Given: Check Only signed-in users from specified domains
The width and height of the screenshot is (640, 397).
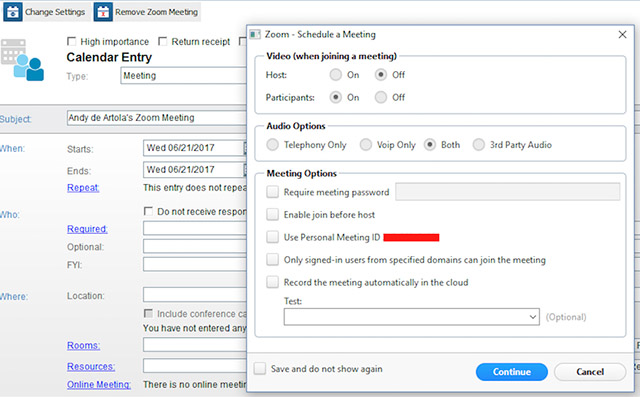Looking at the screenshot, I should (x=272, y=259).
